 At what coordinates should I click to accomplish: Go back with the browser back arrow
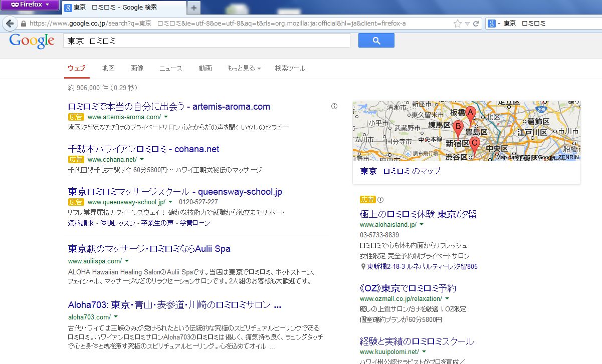10,24
